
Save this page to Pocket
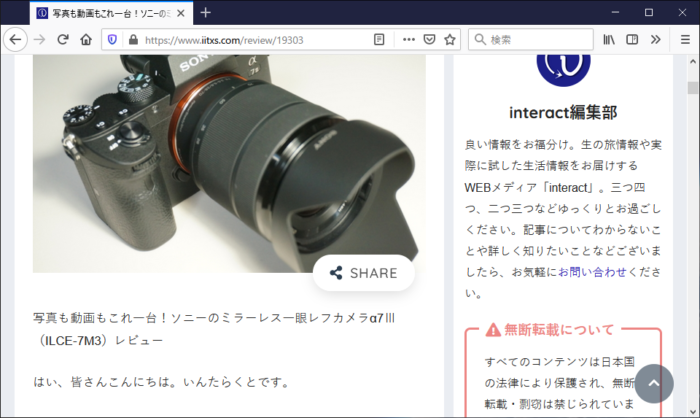pyautogui.click(x=429, y=40)
